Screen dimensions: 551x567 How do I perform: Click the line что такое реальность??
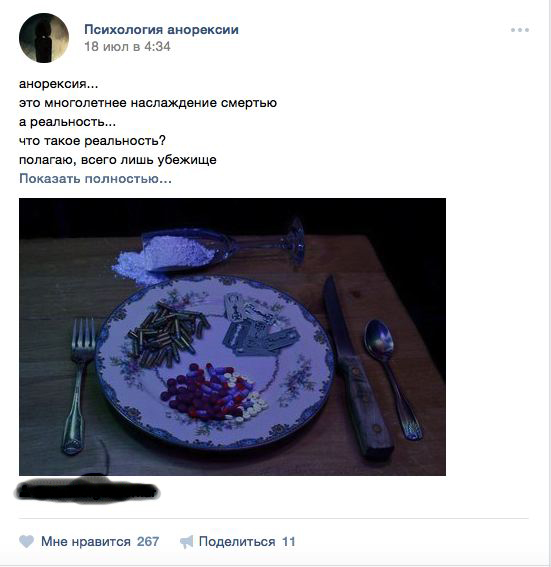click(x=92, y=141)
